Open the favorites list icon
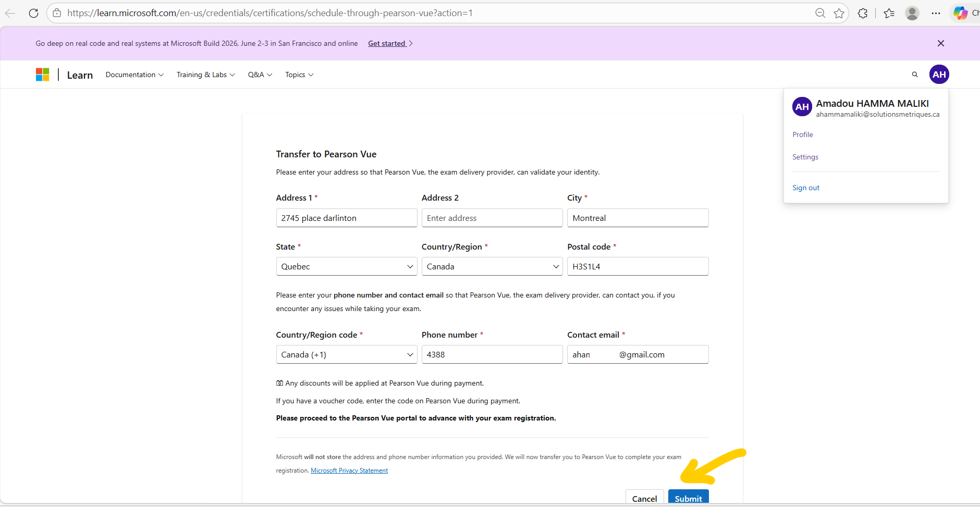The height and width of the screenshot is (507, 980). [889, 13]
